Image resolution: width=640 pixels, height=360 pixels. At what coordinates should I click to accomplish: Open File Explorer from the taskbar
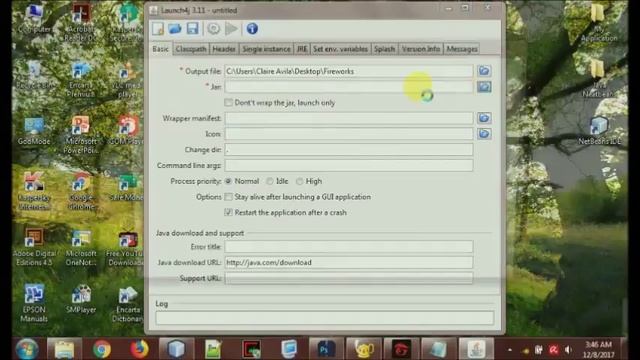pos(64,349)
